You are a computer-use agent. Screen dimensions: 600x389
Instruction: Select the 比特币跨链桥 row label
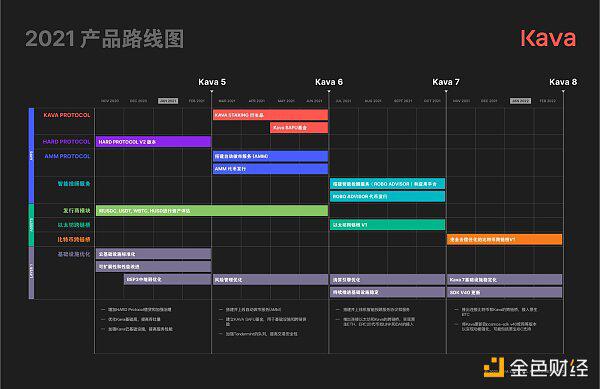(x=74, y=239)
